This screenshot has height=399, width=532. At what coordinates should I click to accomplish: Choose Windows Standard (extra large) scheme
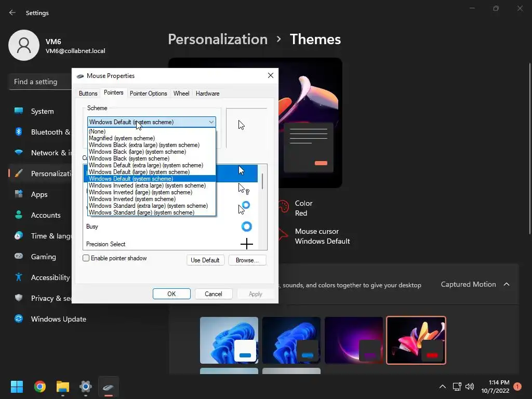point(151,206)
